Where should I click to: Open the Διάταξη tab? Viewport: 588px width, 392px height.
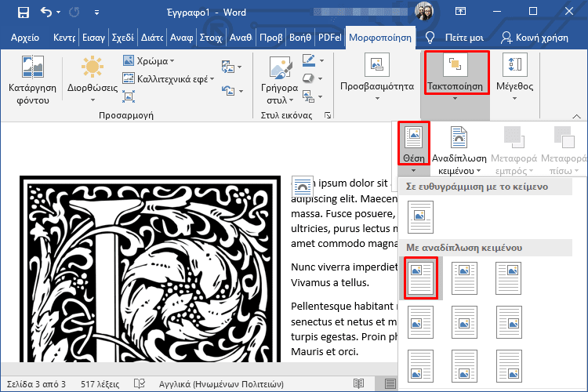coord(152,38)
